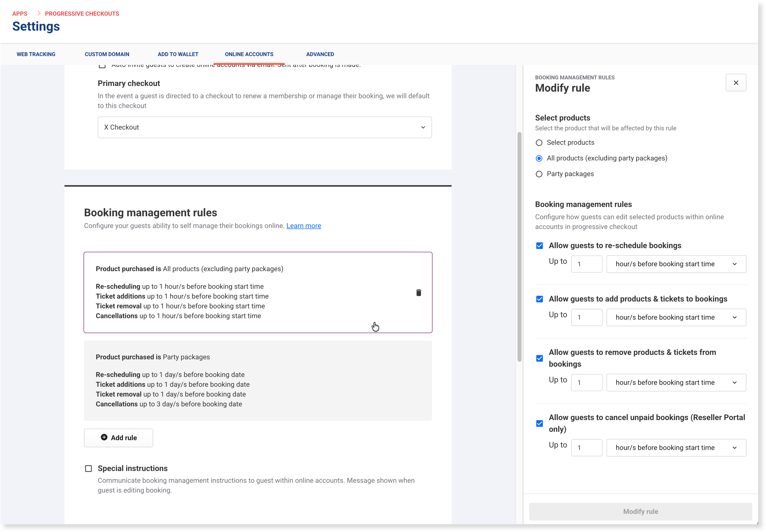Uncheck Allow guests to add products & tickets
This screenshot has height=532, width=766.
[539, 299]
